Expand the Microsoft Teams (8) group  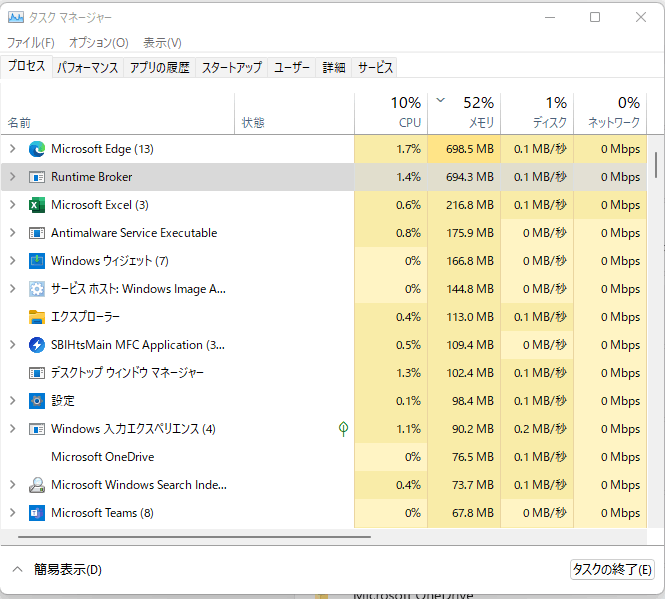click(x=13, y=513)
